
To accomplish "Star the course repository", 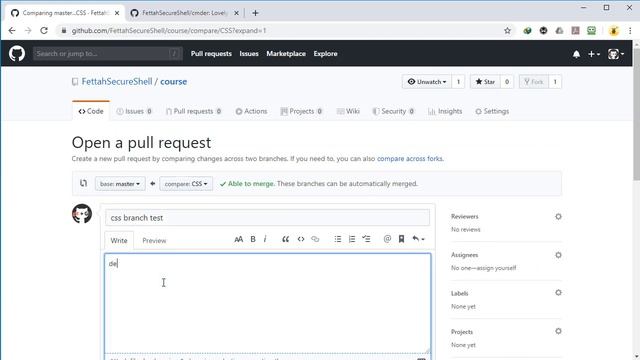I will [485, 82].
